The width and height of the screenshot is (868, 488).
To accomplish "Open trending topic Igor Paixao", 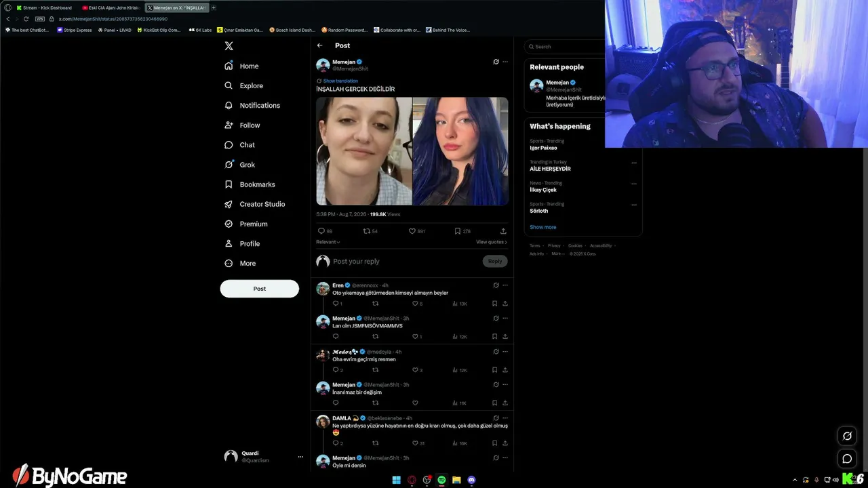I will click(x=543, y=148).
